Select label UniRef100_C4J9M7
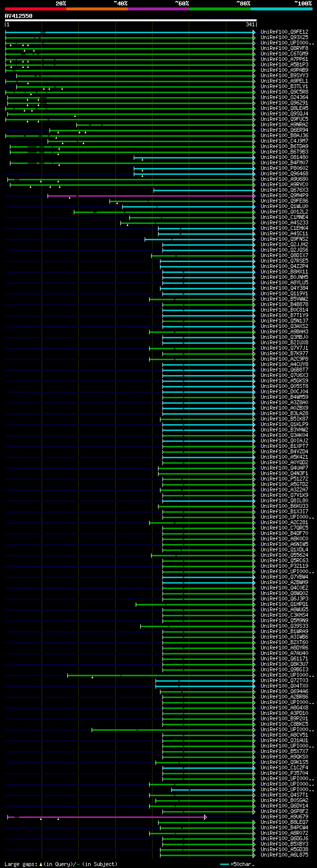Viewport: 317px width, 868px height. click(284, 141)
